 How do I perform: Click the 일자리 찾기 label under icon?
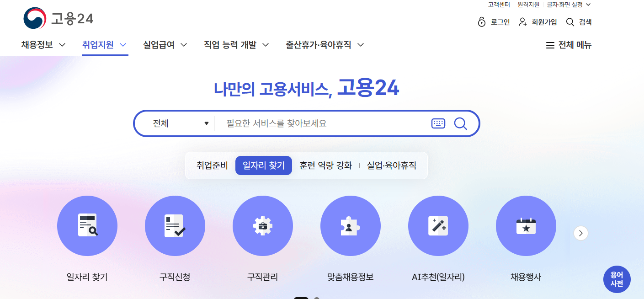click(87, 277)
